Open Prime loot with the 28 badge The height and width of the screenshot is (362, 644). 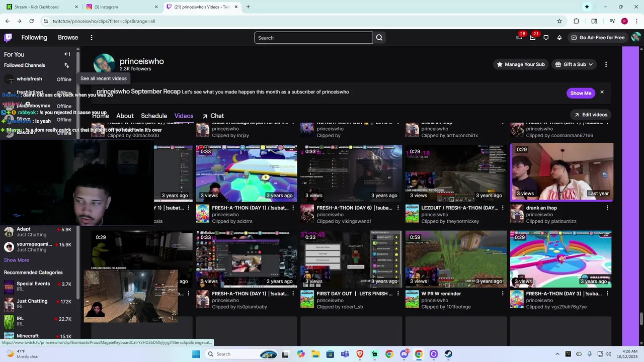tap(519, 37)
